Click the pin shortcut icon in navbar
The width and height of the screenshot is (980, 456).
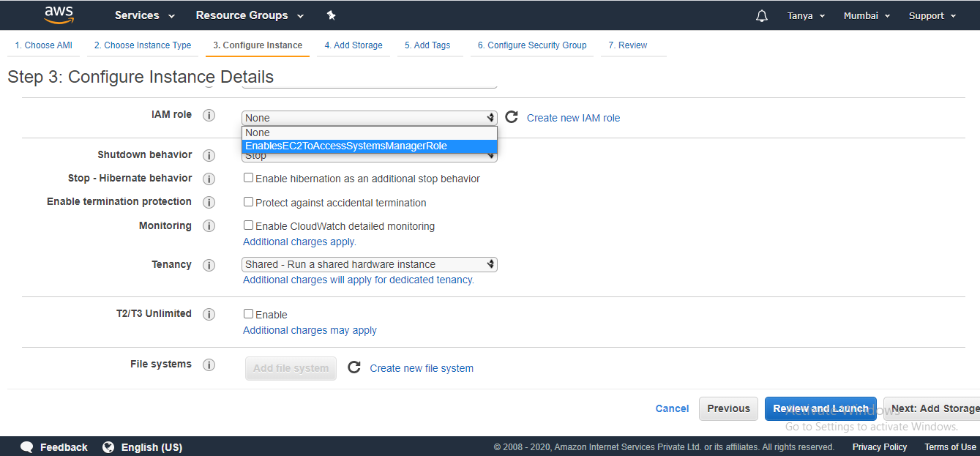[331, 15]
